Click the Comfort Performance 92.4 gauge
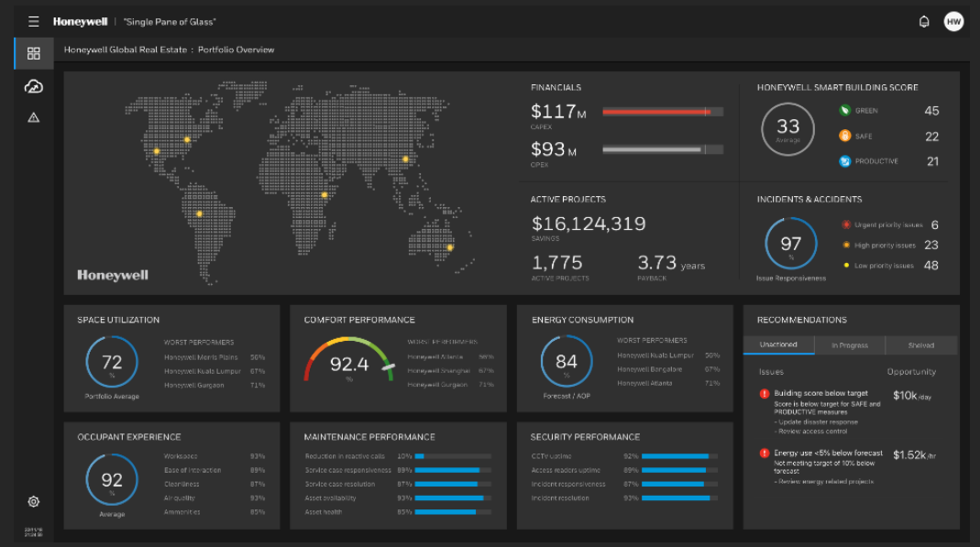Screen dimensions: 980x547 coord(349,360)
